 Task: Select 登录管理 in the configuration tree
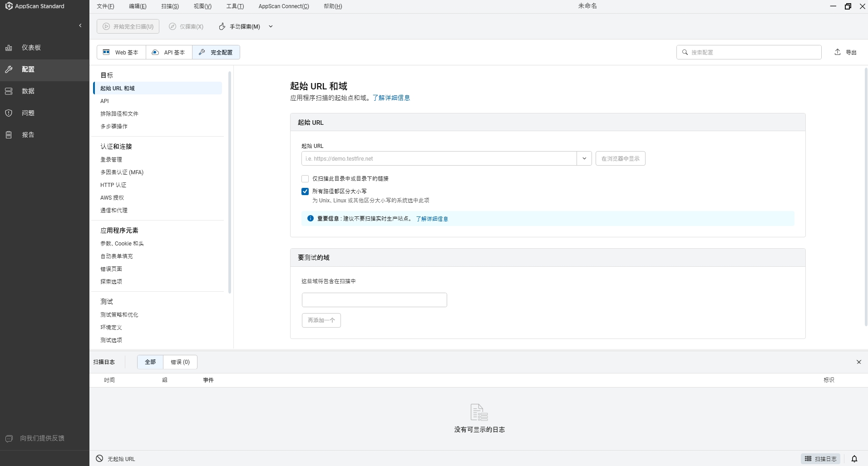tap(111, 160)
